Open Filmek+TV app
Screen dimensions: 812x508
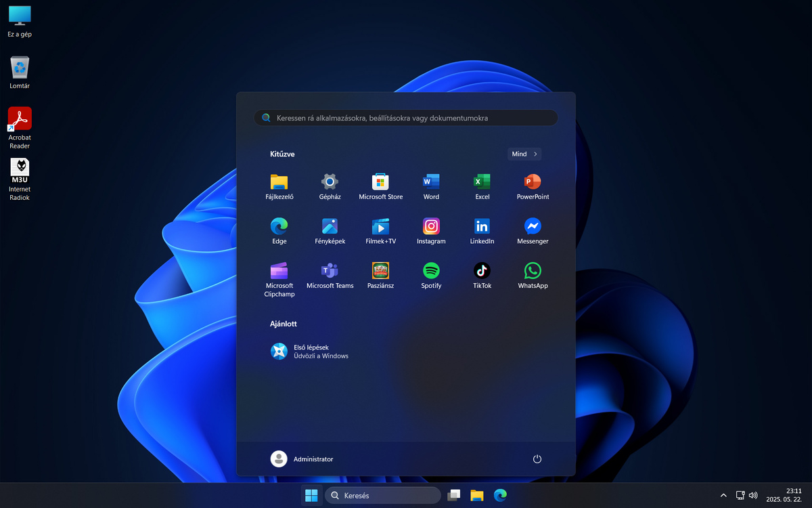380,231
